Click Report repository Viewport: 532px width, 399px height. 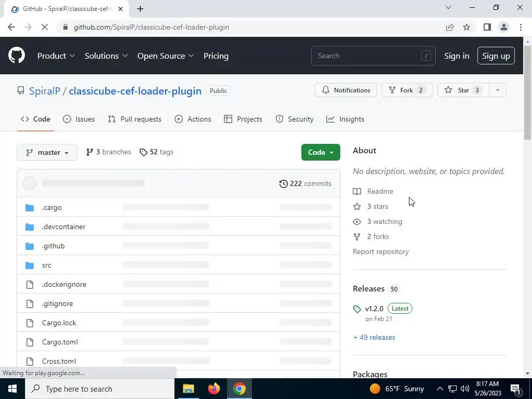point(381,252)
